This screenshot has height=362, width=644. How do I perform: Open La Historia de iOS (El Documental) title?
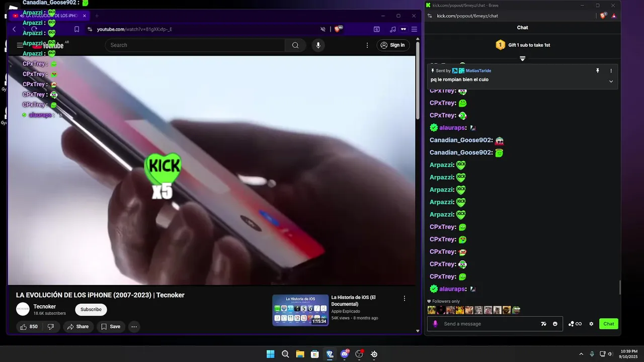(x=353, y=301)
